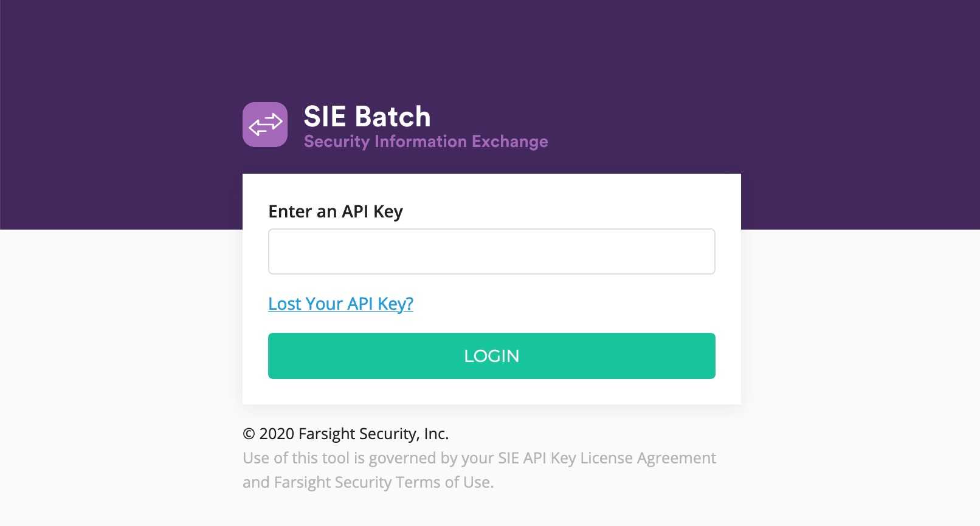The width and height of the screenshot is (980, 526).
Task: Click inside the API Key input field
Action: pos(491,251)
